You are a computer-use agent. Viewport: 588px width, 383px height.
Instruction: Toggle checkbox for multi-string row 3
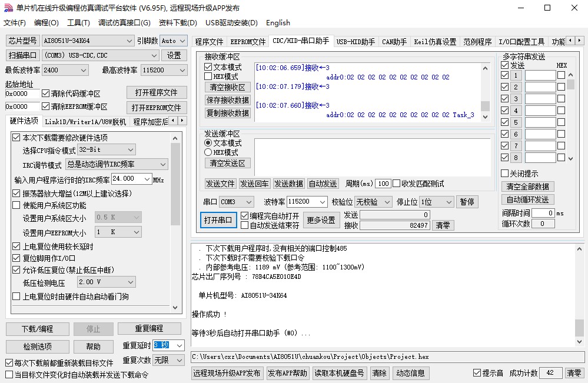pyautogui.click(x=505, y=99)
